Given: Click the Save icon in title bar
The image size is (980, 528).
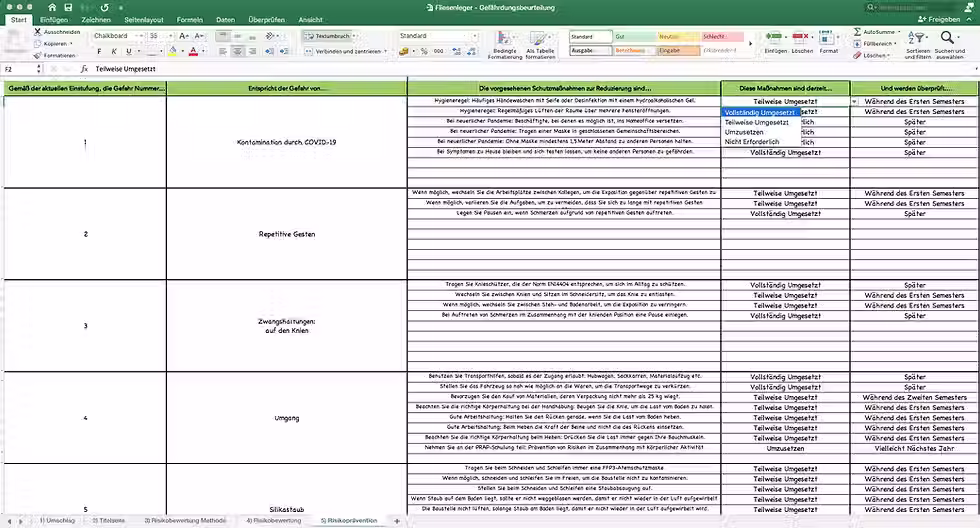Looking at the screenshot, I should coord(68,7).
